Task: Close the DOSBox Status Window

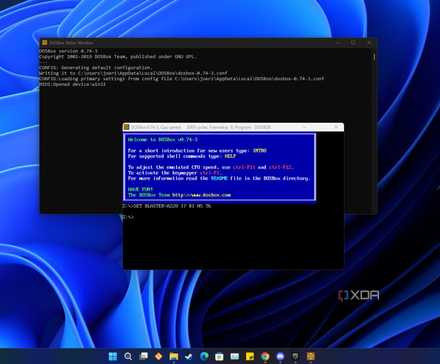Action: click(x=369, y=43)
